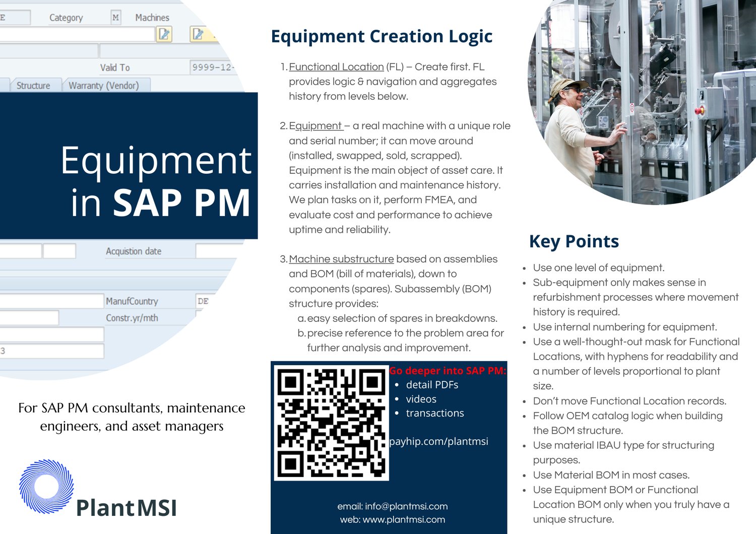
Task: Click the "Machines" category description text
Action: pos(152,18)
